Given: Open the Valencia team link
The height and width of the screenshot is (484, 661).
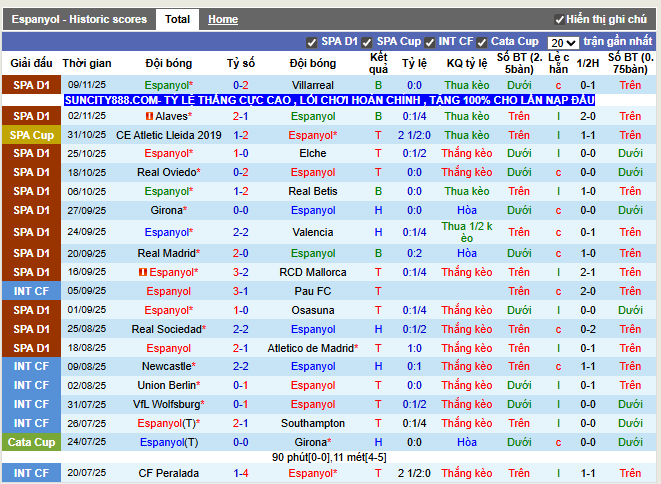Looking at the screenshot, I should [x=313, y=232].
